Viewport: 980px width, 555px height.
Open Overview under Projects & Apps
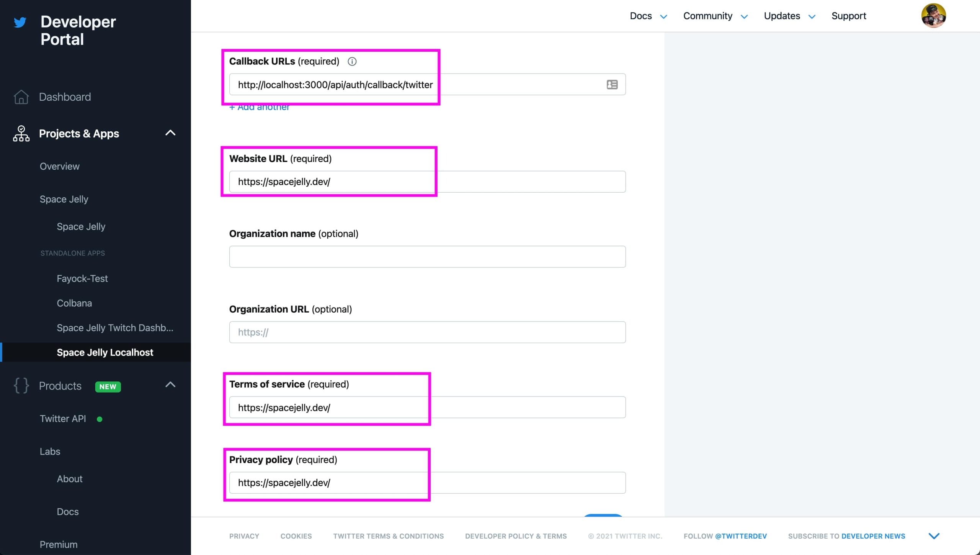click(59, 166)
